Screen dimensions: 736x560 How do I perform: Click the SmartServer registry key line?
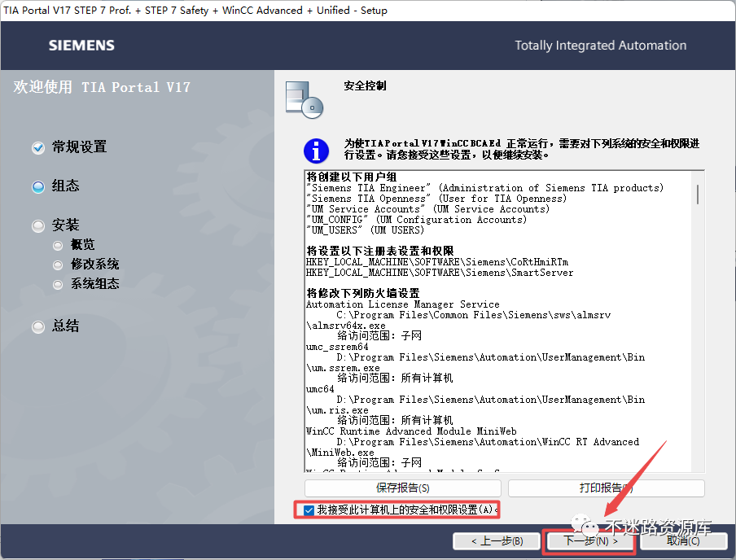pos(440,273)
